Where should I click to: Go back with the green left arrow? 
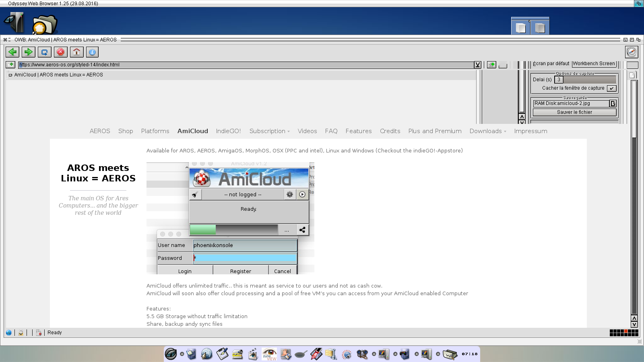coord(12,52)
